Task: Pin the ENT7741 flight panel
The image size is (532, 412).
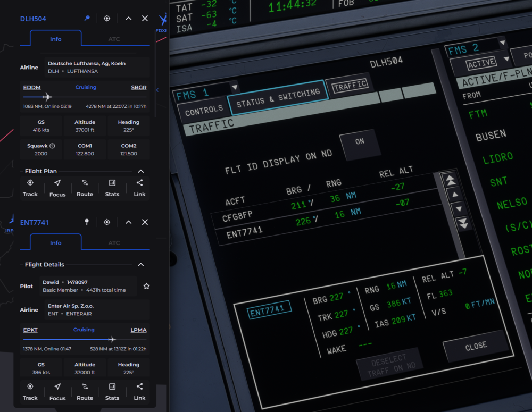Action: click(x=87, y=222)
